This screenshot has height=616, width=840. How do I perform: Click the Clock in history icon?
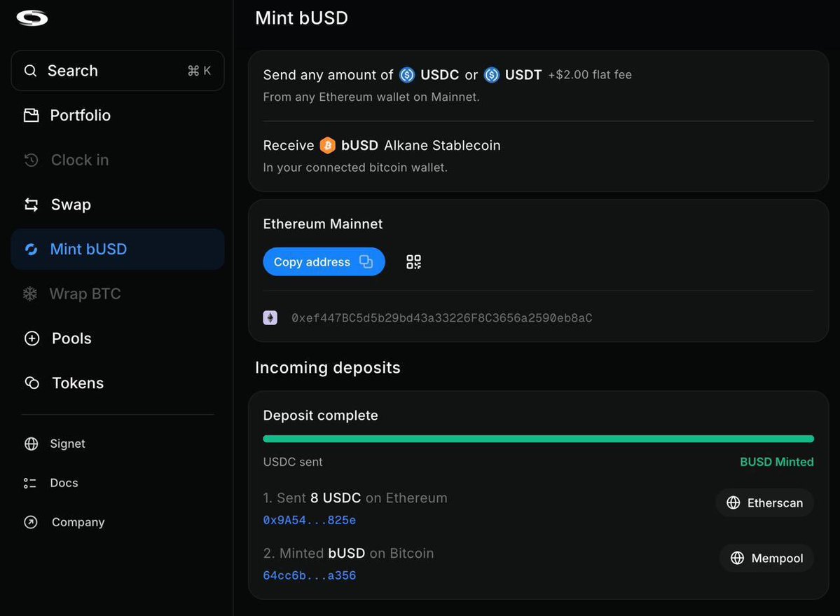(x=31, y=160)
